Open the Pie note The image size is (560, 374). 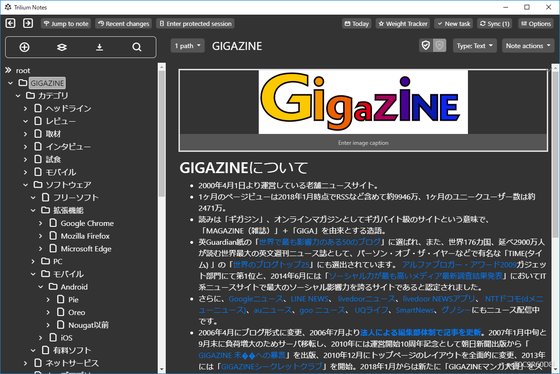[73, 300]
